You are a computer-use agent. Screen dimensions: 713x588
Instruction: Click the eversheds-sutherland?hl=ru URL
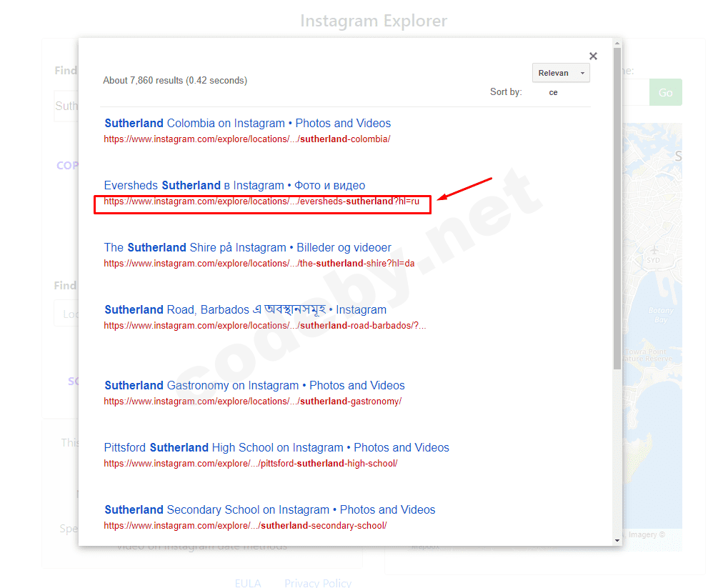(261, 201)
